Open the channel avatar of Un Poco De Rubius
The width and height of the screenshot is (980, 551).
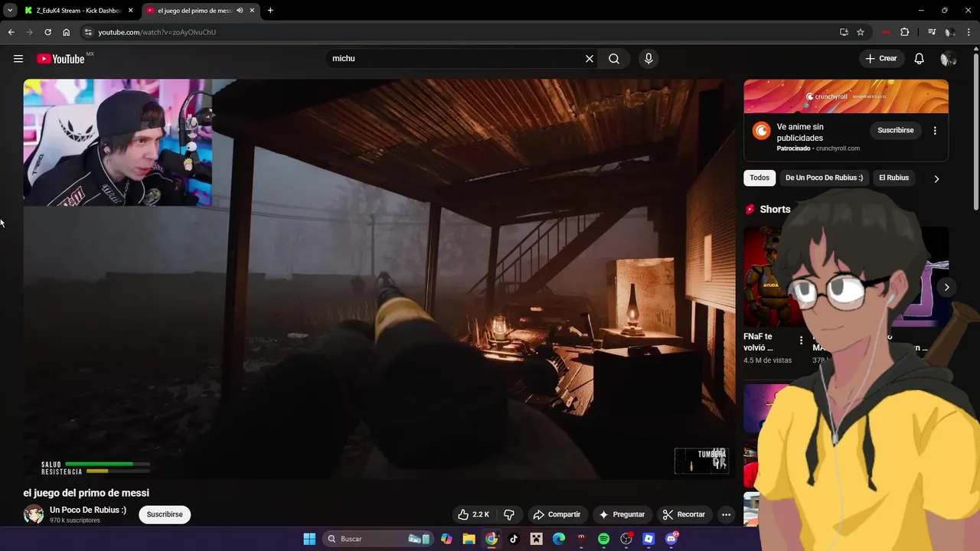(34, 514)
